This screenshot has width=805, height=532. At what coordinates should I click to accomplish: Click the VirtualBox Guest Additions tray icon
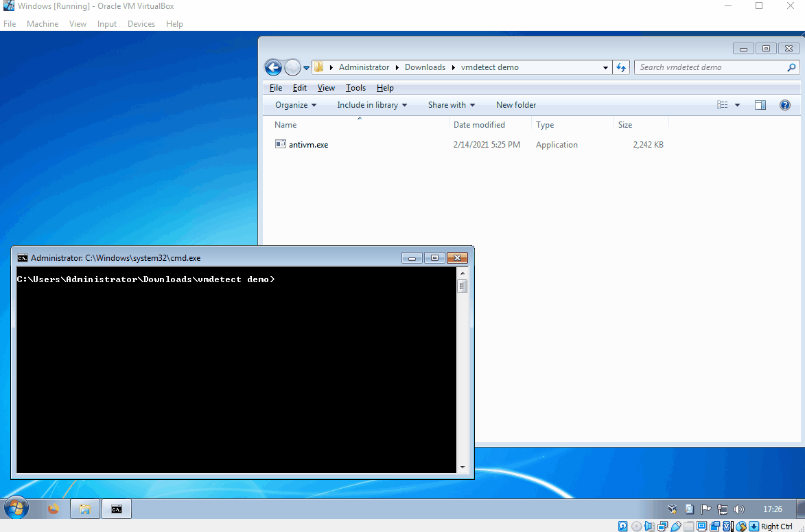click(673, 509)
